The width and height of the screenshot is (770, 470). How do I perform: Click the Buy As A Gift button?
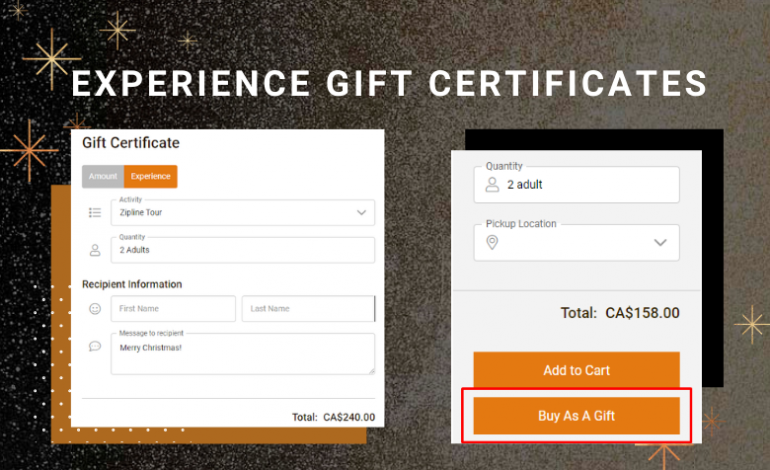577,416
